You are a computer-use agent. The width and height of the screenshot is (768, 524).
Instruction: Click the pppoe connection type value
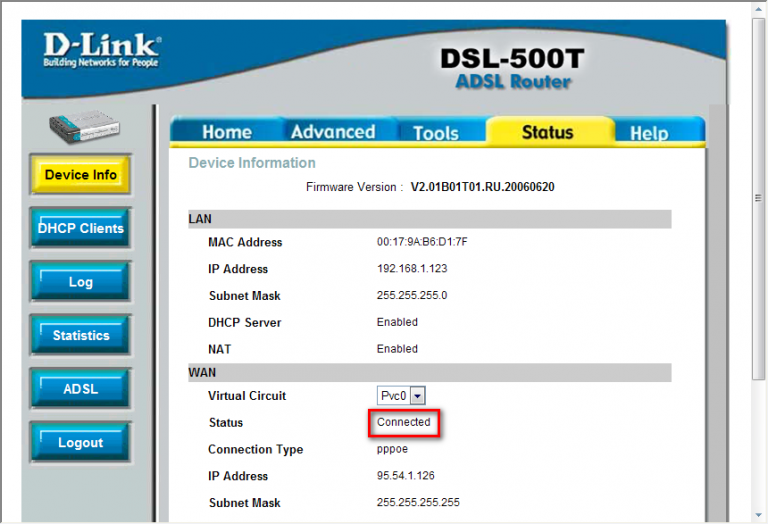(392, 449)
